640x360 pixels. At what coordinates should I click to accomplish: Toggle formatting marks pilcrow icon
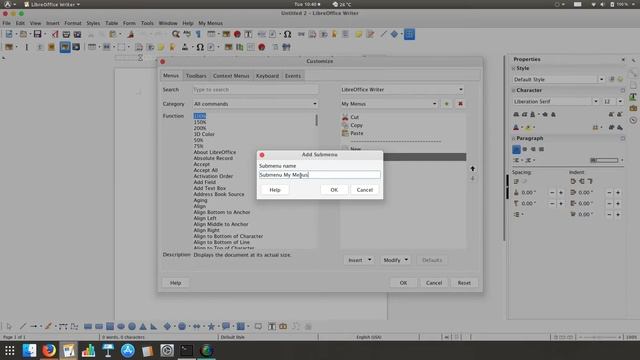click(198, 34)
